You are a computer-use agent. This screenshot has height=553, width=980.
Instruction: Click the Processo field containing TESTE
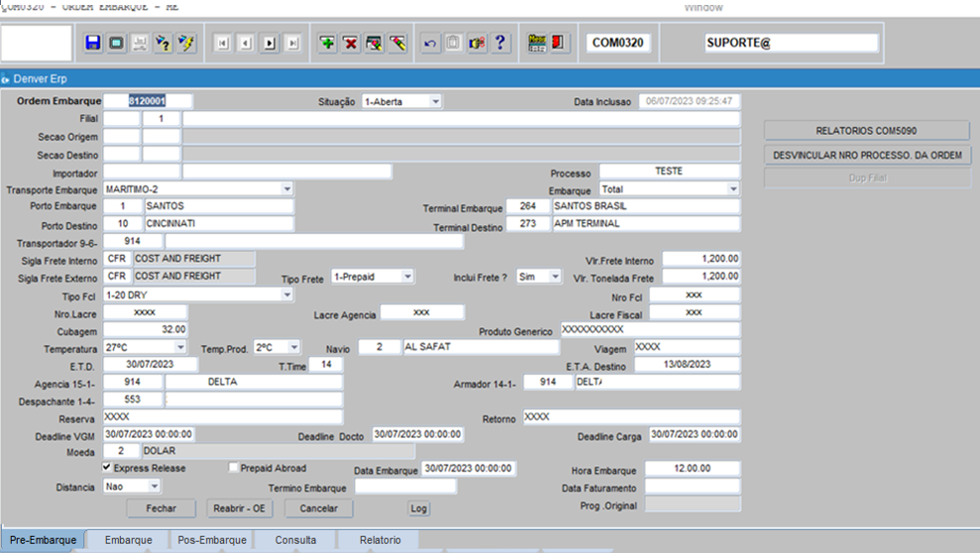[x=670, y=171]
